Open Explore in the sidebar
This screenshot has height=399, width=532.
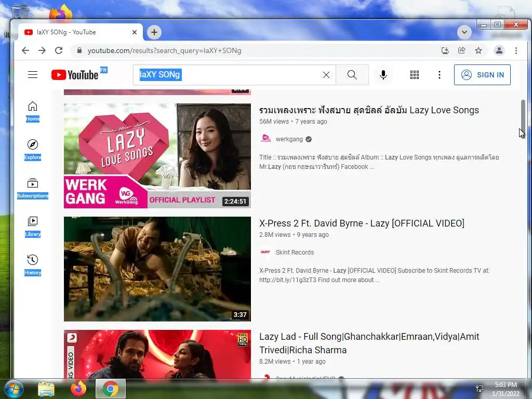click(x=33, y=150)
